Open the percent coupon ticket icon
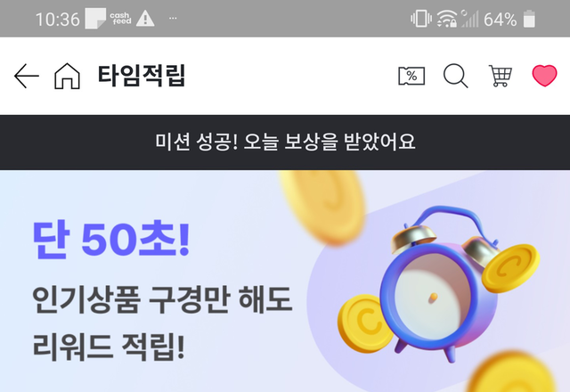 (x=411, y=76)
